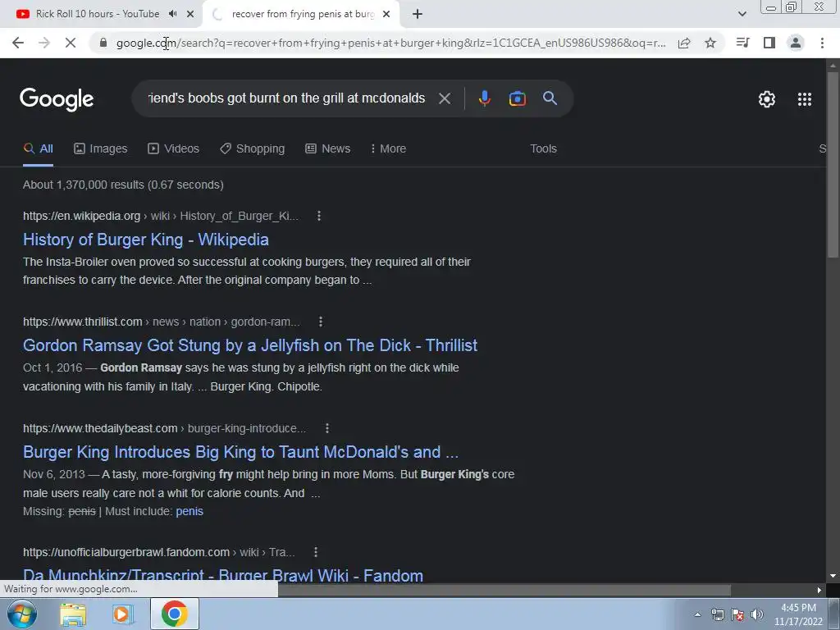The image size is (840, 630).
Task: Click the About 1,370,000 results text
Action: click(123, 185)
